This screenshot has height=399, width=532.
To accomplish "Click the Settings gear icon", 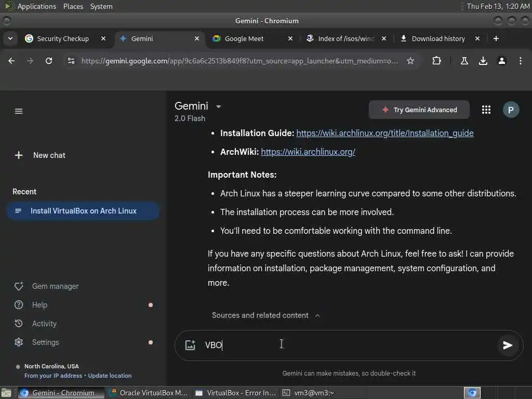I will point(19,342).
